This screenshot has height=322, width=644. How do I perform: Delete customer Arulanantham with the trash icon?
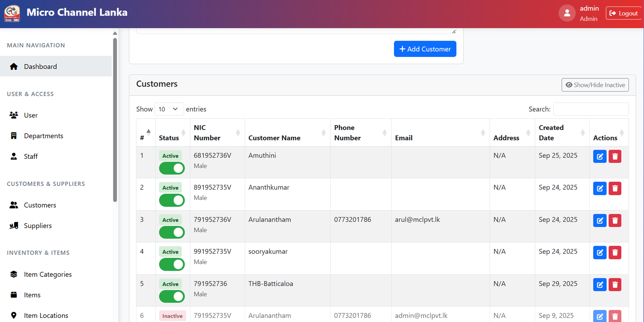point(615,220)
